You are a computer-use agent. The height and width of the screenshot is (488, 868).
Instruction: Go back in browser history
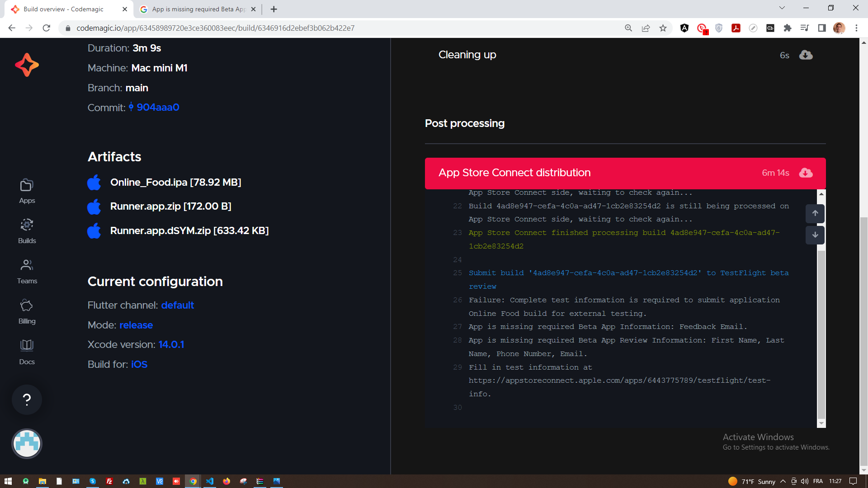12,28
